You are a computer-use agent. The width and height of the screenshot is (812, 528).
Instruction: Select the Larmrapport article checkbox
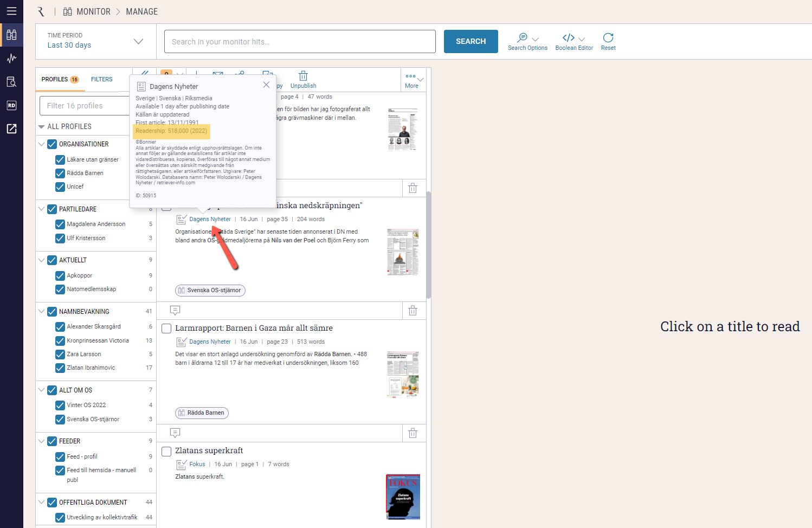[166, 329]
